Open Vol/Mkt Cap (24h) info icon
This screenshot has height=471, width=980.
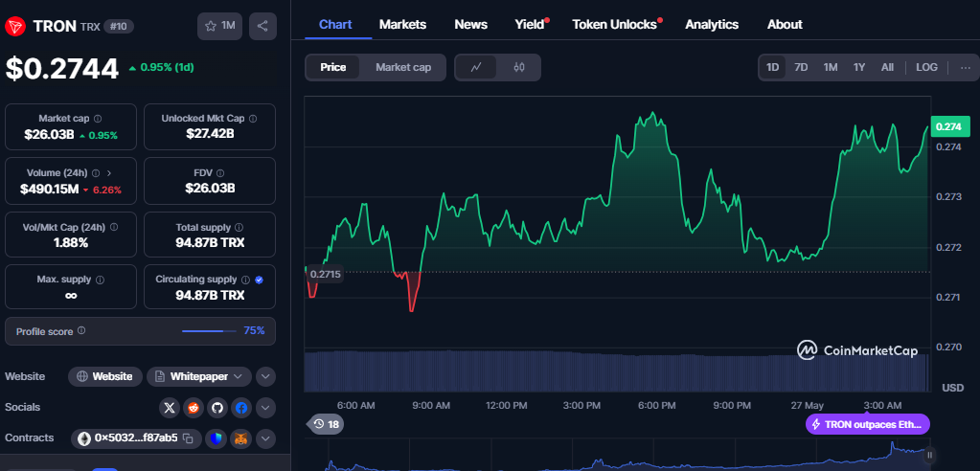click(114, 228)
